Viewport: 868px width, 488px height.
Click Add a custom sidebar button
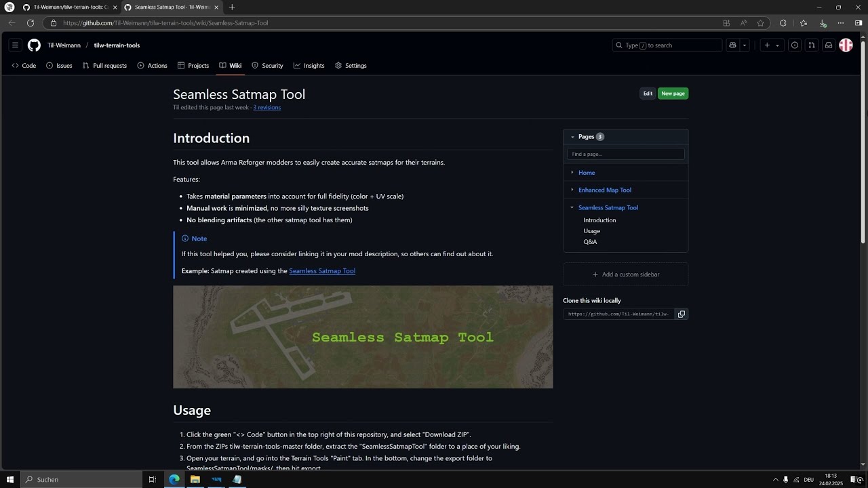point(625,274)
